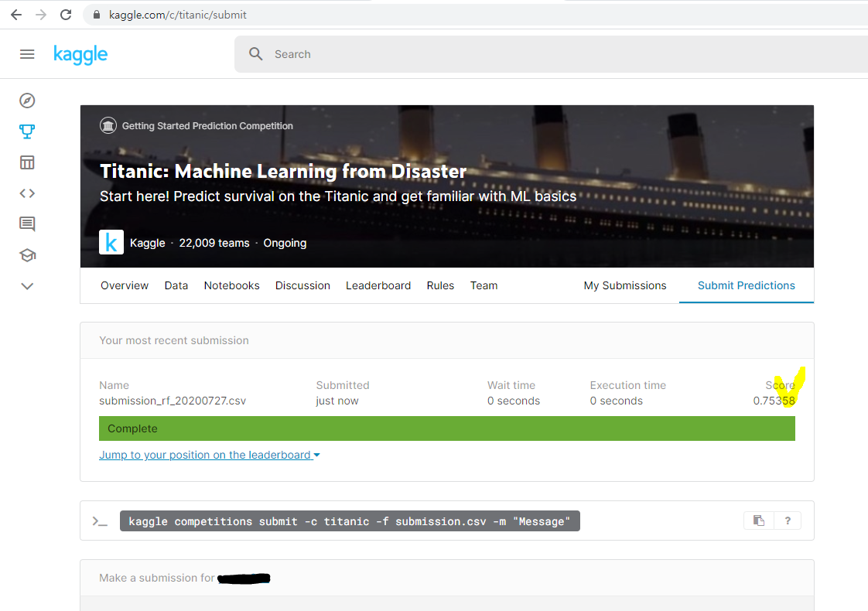
Task: Open the Data tab
Action: pos(176,285)
